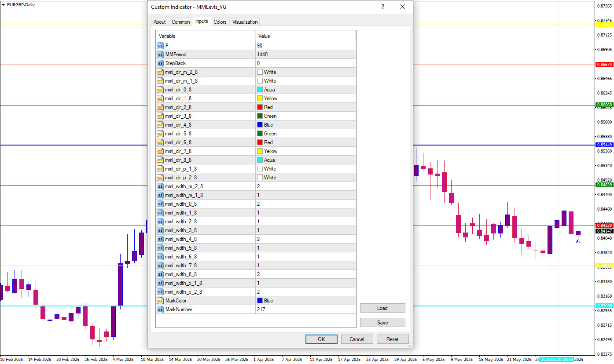
Task: Click the White value text of mml_clr_p_1_8
Action: pos(270,169)
